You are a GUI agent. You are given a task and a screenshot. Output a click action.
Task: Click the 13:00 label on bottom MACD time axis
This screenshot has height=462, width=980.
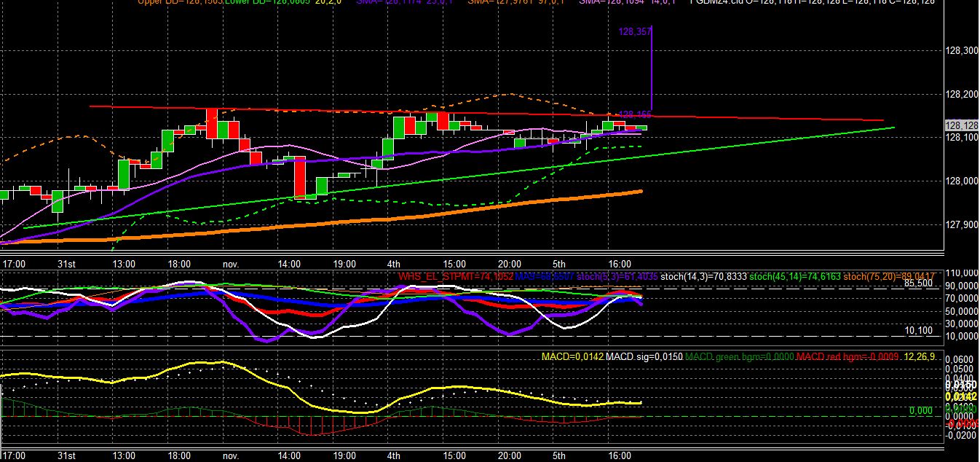point(124,456)
